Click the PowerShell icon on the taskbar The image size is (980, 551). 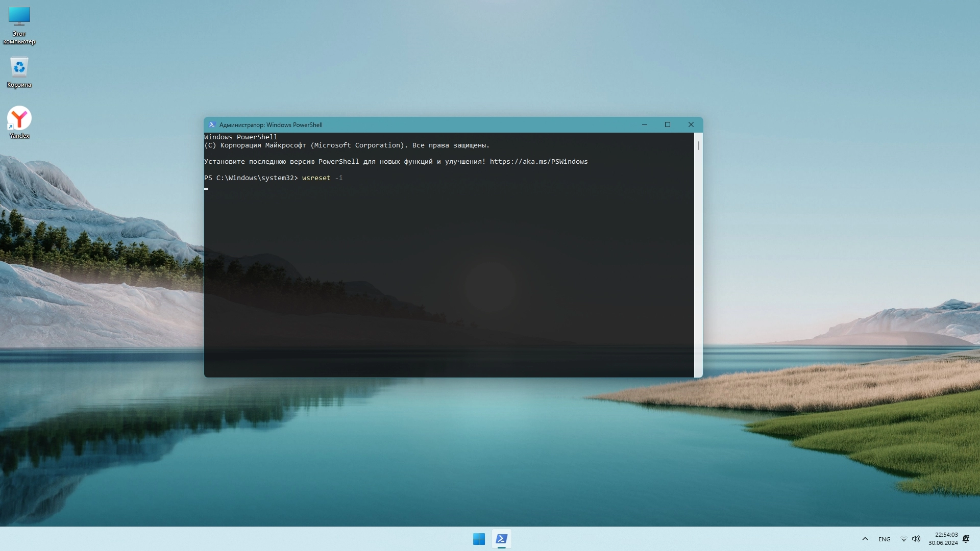502,539
